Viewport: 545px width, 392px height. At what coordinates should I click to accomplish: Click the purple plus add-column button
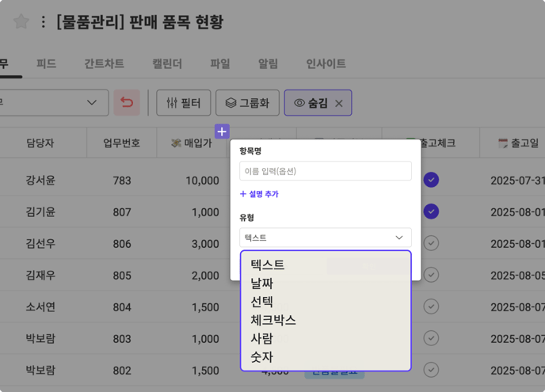pyautogui.click(x=222, y=131)
